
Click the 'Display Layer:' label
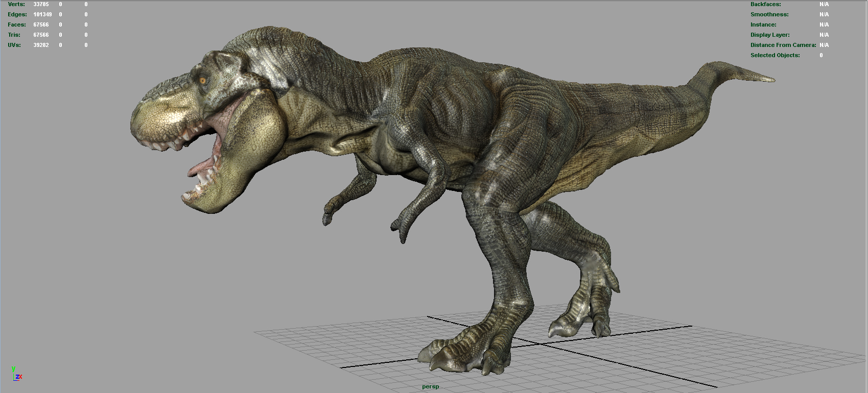[770, 35]
